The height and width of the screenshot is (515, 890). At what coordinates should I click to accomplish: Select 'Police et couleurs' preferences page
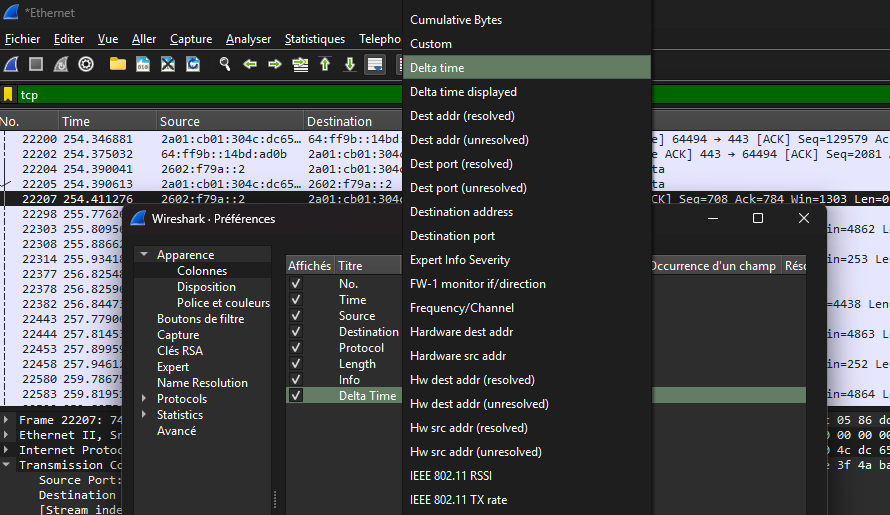223,303
